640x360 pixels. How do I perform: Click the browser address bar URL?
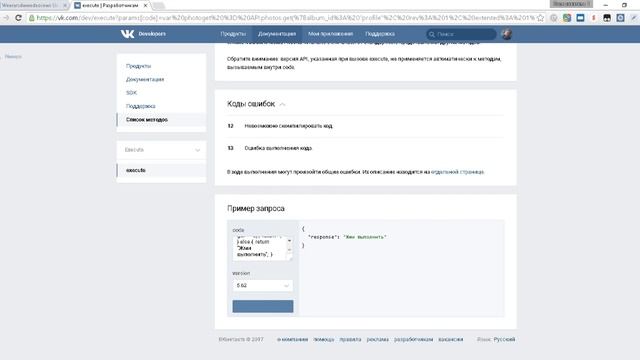point(285,18)
